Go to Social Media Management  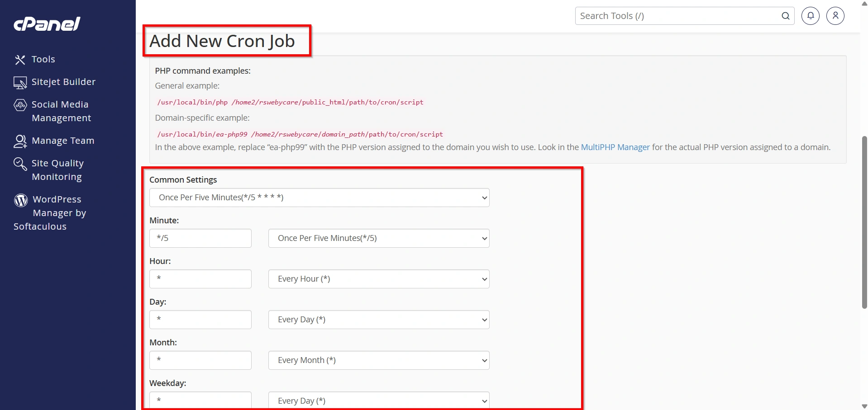coord(61,111)
